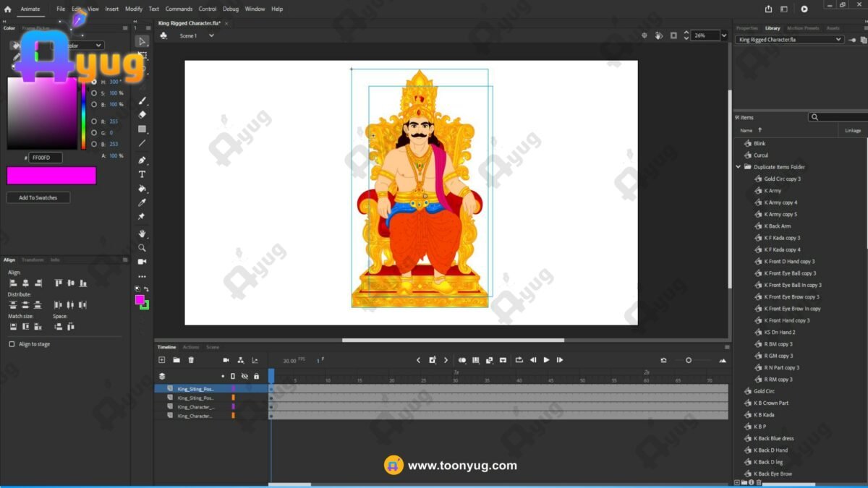Open the Align panel options menu
The height and width of the screenshot is (488, 868).
point(126,260)
